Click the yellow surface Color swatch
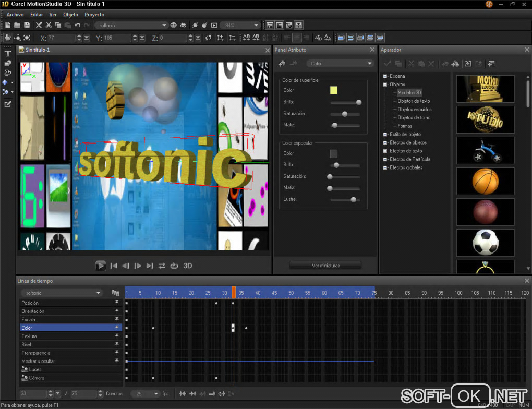 pos(334,90)
